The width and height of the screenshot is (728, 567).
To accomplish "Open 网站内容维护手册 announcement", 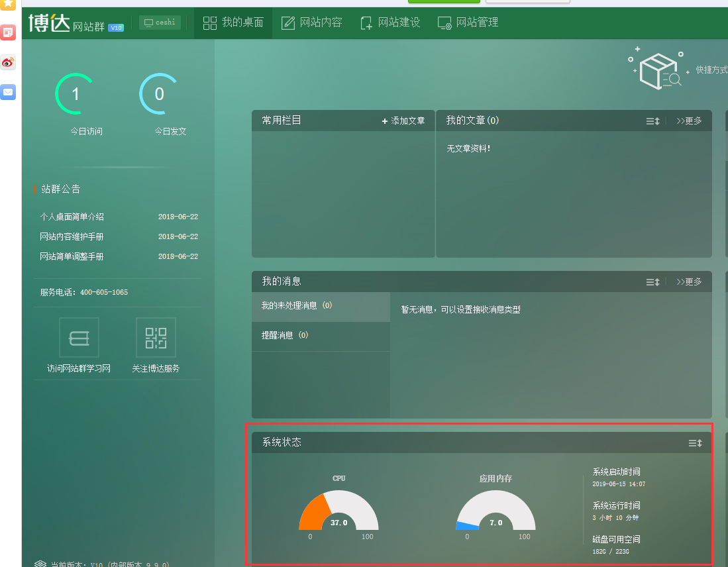I will pyautogui.click(x=72, y=236).
